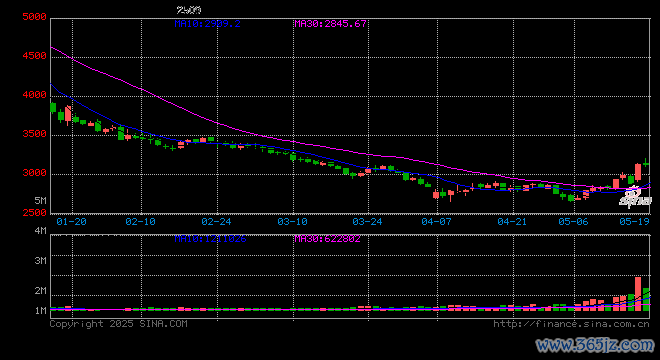The height and width of the screenshot is (360, 660).
Task: Open the finance.sina.com.cn URL text
Action: [571, 324]
